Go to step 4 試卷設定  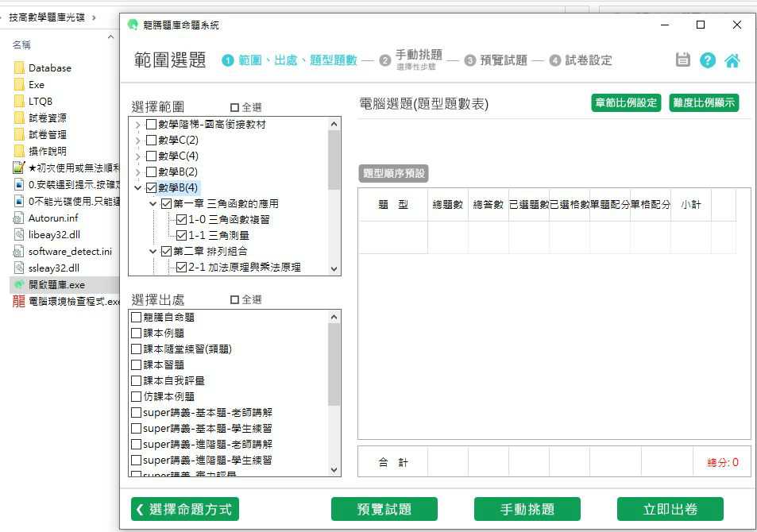point(581,60)
